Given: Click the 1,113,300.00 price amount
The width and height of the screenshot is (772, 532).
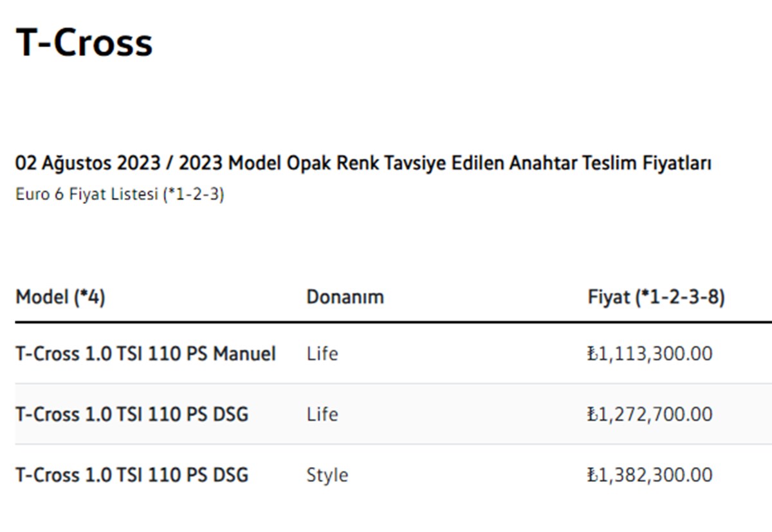Looking at the screenshot, I should [x=656, y=354].
